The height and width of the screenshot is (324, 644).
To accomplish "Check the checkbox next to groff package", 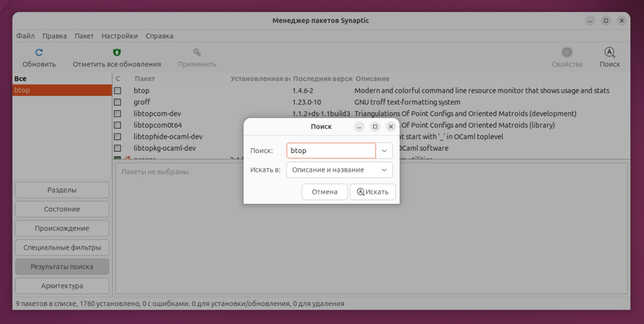I will [x=117, y=102].
